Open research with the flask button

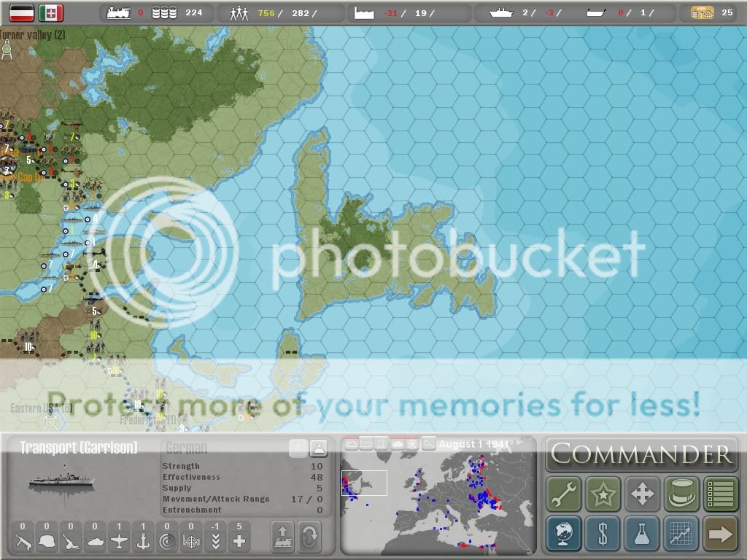pos(642,533)
